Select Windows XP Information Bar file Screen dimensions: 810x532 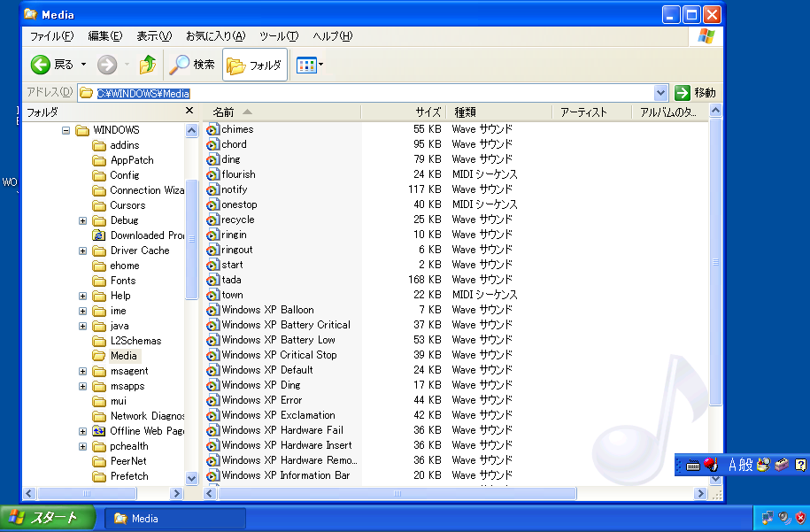(286, 475)
